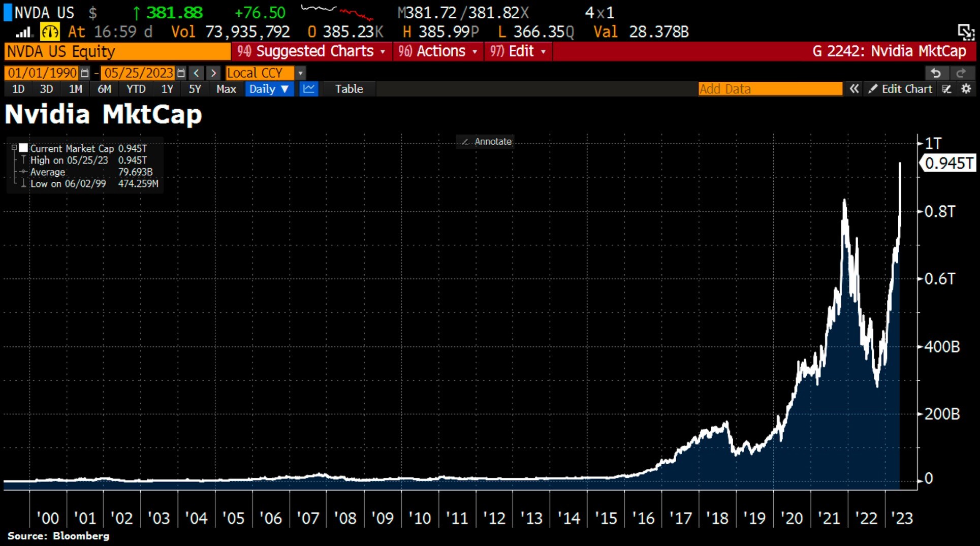Open the Actions menu
The width and height of the screenshot is (980, 546).
tap(438, 51)
